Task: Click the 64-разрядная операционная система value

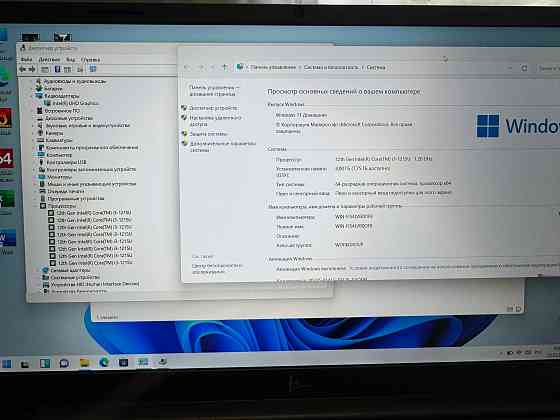Action: click(393, 184)
